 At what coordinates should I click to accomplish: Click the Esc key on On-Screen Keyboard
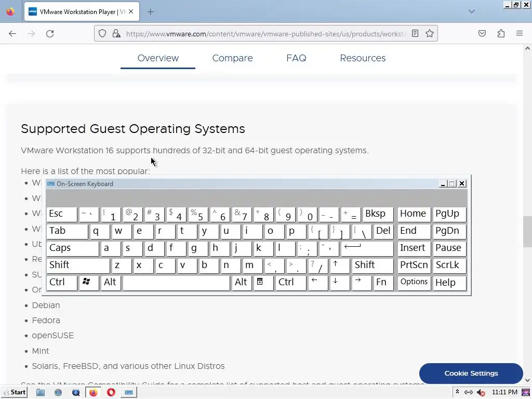pos(61,214)
